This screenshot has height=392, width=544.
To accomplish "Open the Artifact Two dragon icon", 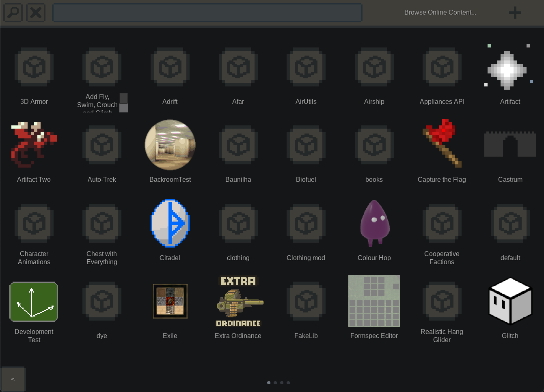I will [34, 145].
